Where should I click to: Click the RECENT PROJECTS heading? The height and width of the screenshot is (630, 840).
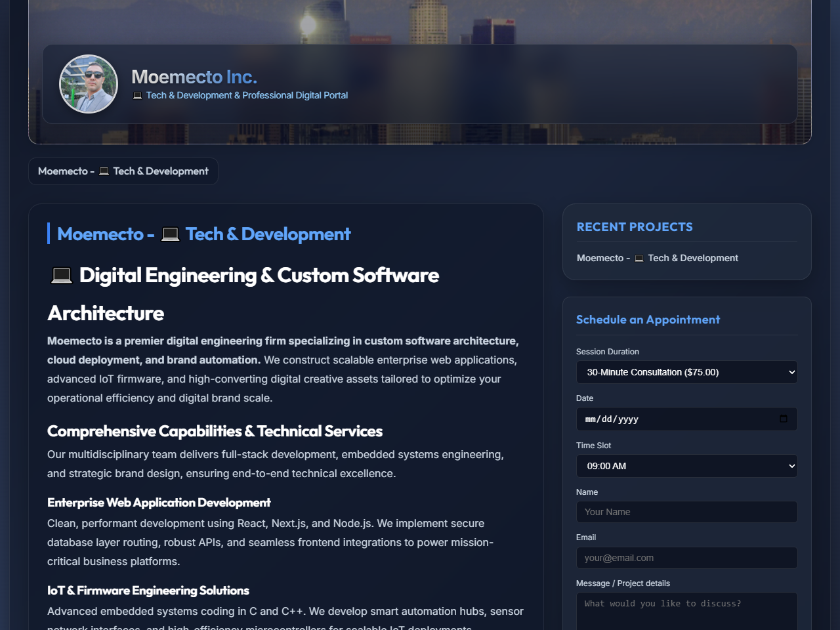pos(635,227)
